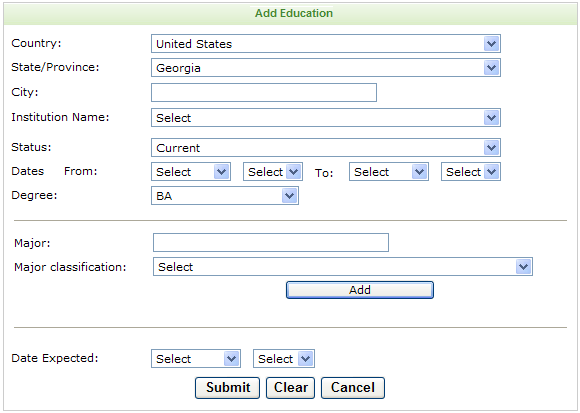Image resolution: width=580 pixels, height=413 pixels.
Task: Open the first Date Expected dropdown
Action: click(196, 358)
